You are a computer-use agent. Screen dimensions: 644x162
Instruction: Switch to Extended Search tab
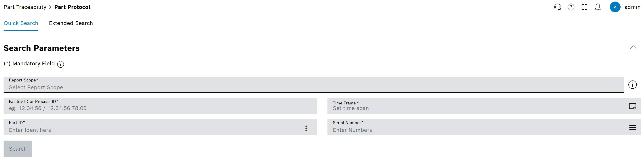coord(71,23)
